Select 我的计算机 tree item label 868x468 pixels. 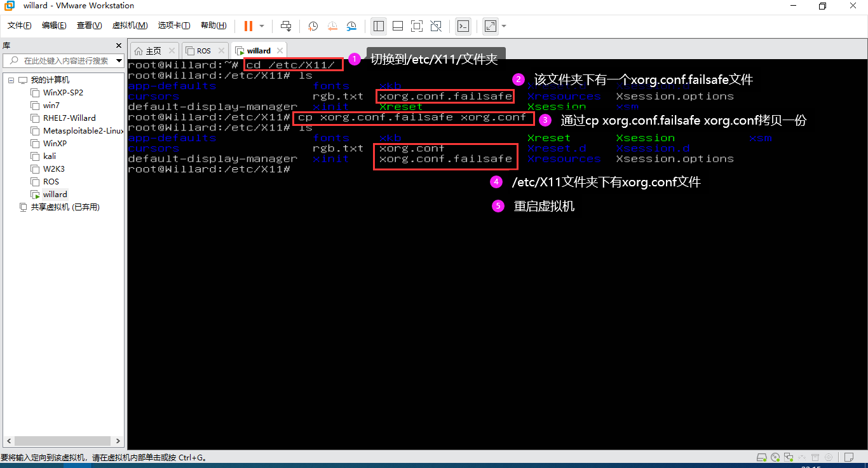click(x=50, y=80)
